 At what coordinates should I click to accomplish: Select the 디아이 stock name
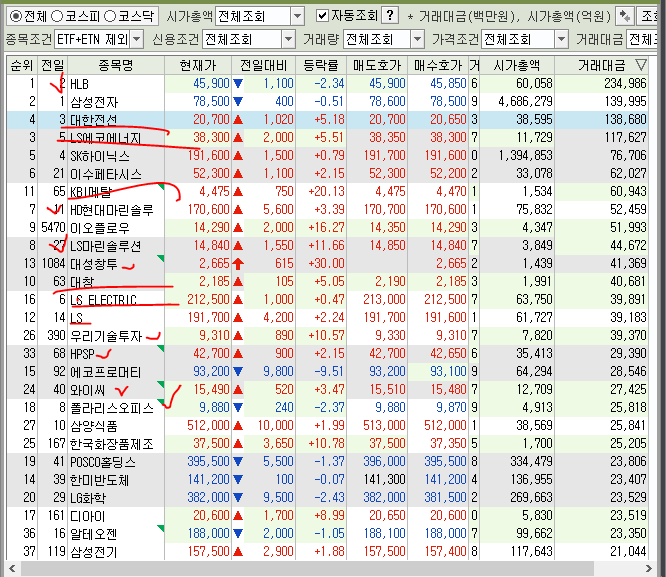point(87,516)
